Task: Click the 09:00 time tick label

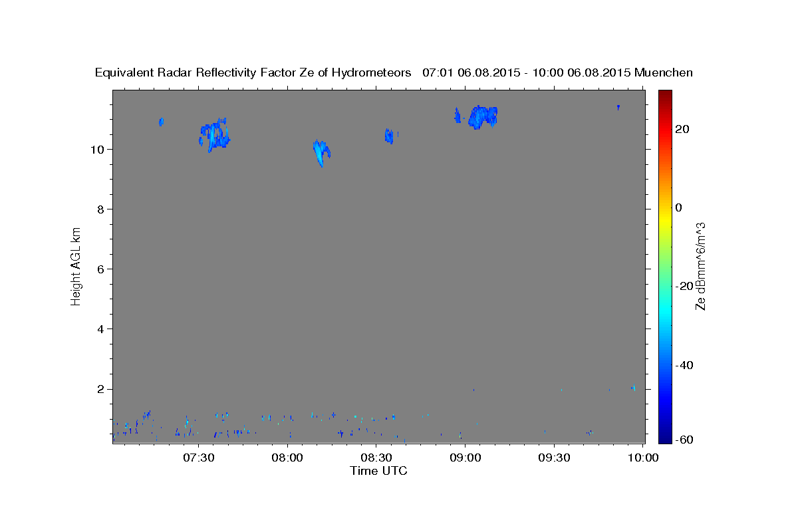Action: (x=465, y=458)
